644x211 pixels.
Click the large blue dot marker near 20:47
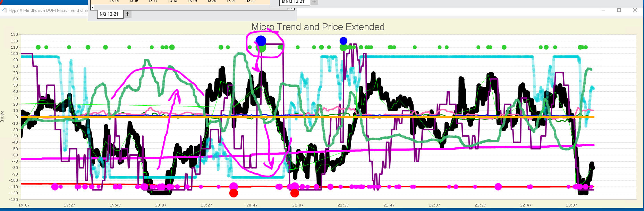(x=261, y=41)
